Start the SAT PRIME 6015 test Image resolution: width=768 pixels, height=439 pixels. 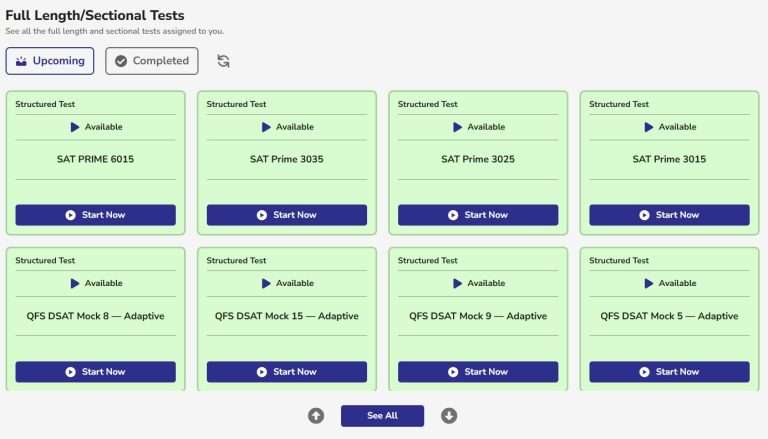point(95,215)
